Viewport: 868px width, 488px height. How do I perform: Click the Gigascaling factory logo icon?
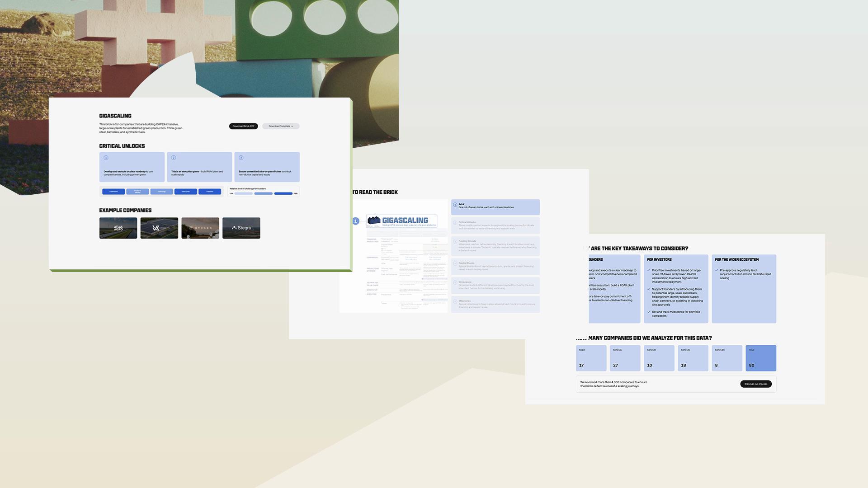click(x=374, y=221)
